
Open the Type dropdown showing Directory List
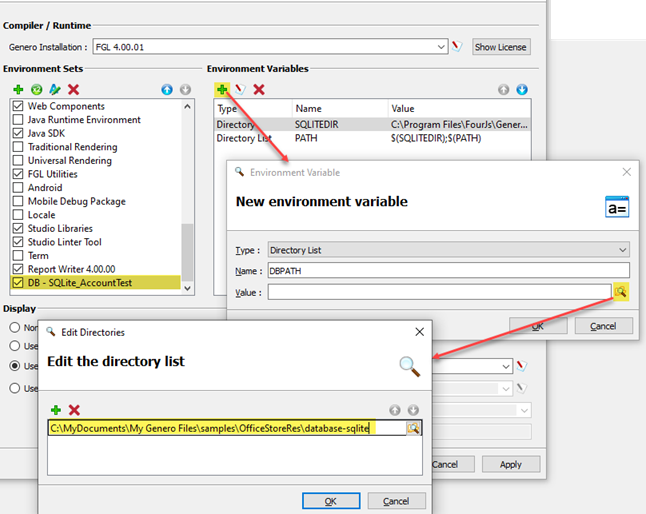tap(623, 250)
